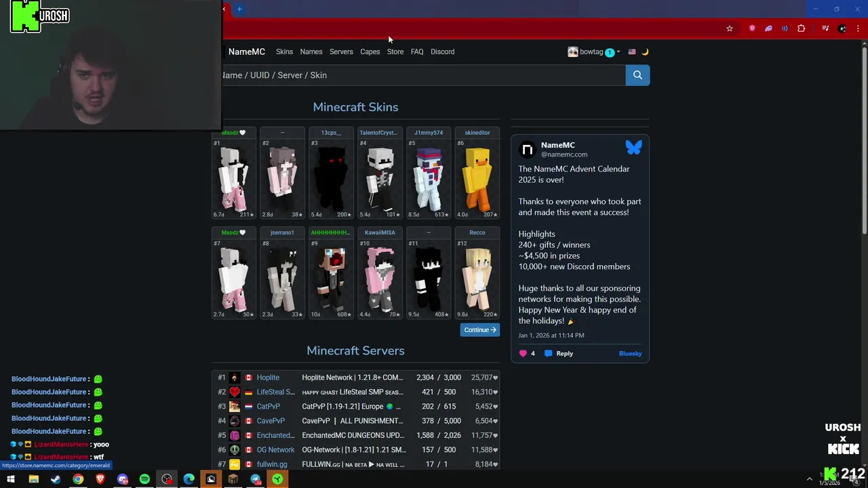The height and width of the screenshot is (488, 868).
Task: Open the FAQ menu item
Action: (417, 52)
